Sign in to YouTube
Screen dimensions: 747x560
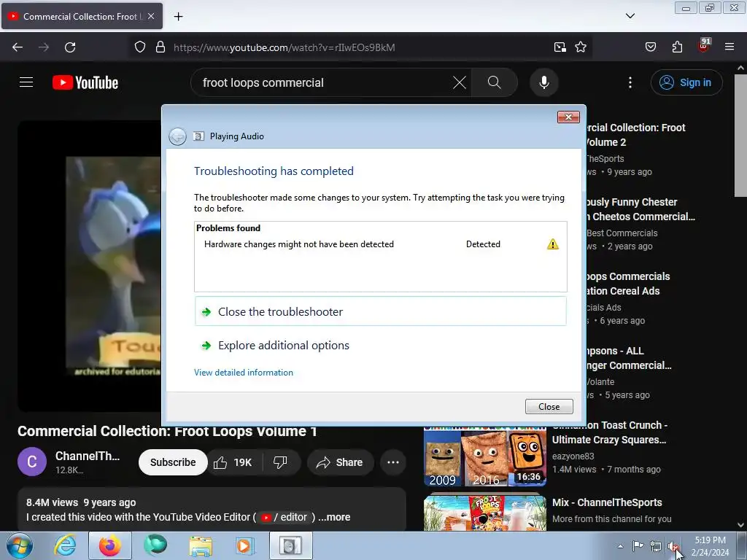[x=686, y=82]
